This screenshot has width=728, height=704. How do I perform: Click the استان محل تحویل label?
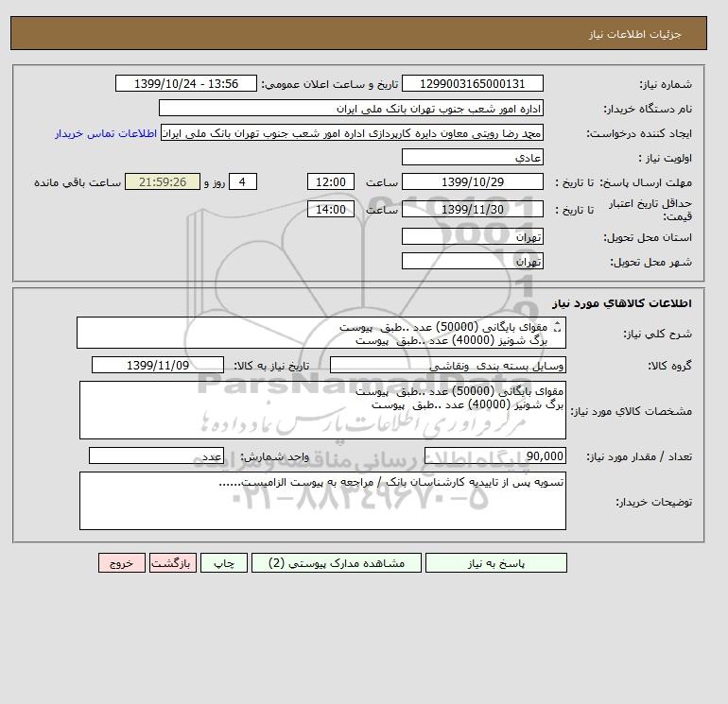click(x=648, y=237)
